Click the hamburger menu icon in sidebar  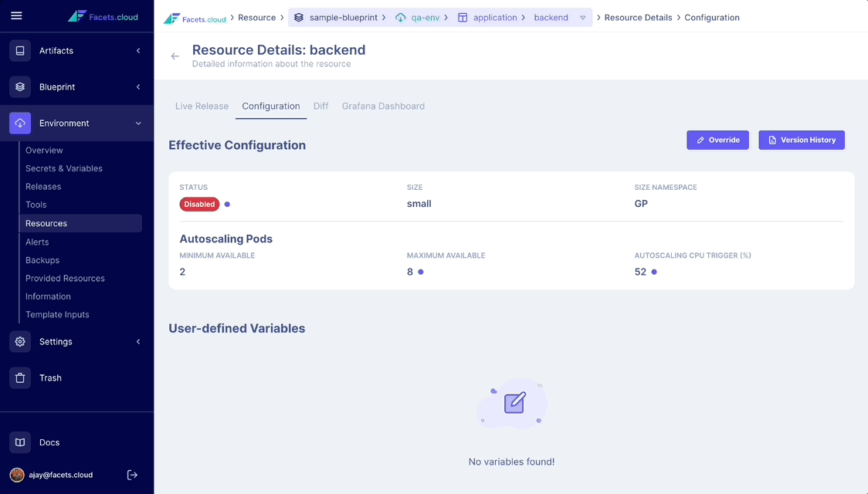tap(17, 17)
